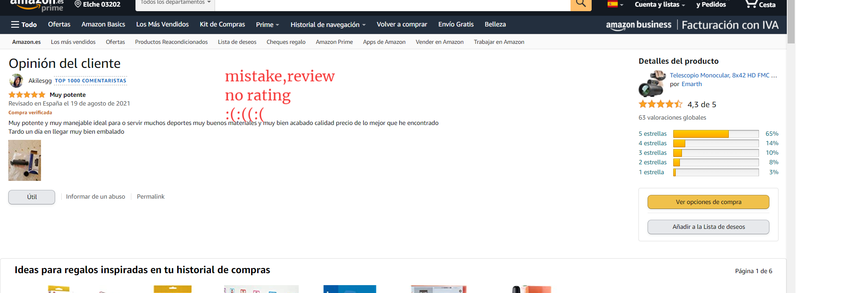868x293 pixels.
Task: Click the Akilesgg reviewer avatar
Action: point(17,81)
